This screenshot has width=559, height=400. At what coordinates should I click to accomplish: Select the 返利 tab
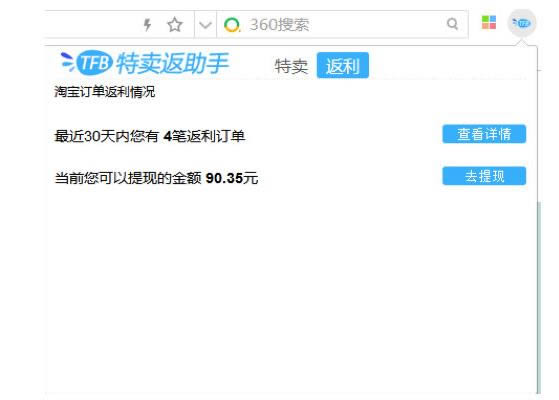pyautogui.click(x=343, y=65)
